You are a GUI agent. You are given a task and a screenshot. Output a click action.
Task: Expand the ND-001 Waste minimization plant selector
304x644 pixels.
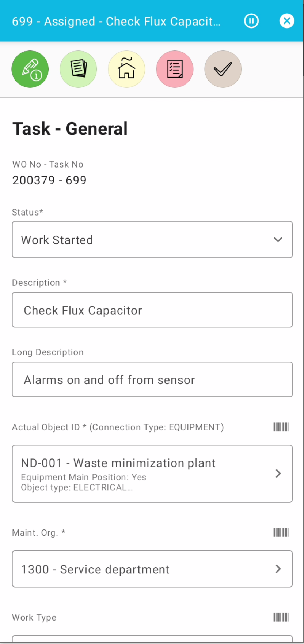click(146, 473)
